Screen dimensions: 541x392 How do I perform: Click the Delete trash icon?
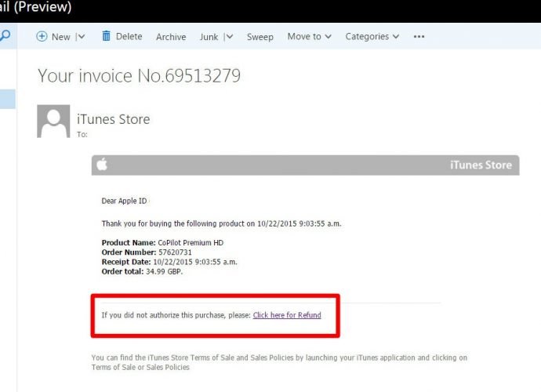[x=106, y=35]
